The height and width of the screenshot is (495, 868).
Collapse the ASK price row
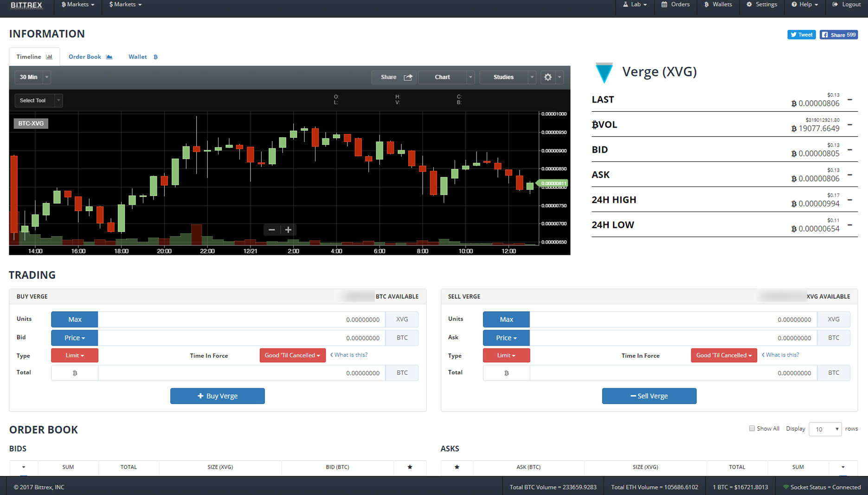click(850, 175)
